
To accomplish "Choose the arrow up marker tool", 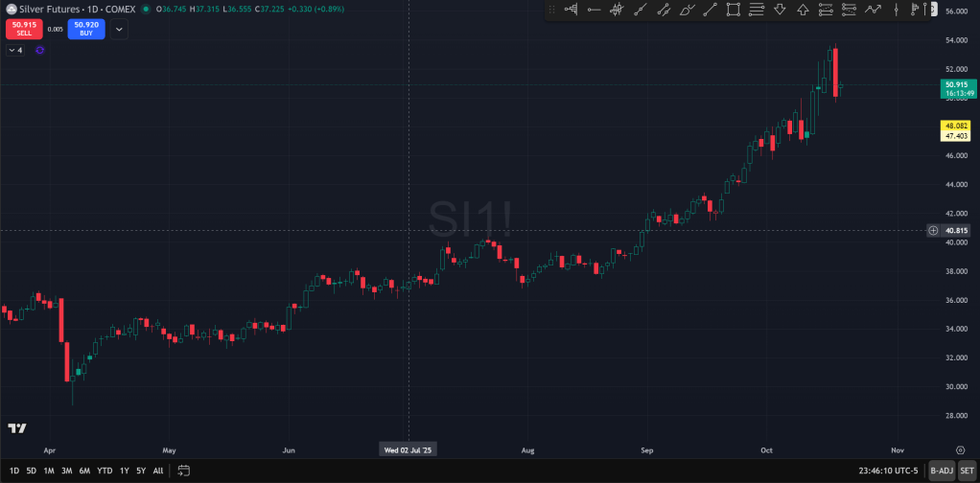I will [x=804, y=10].
